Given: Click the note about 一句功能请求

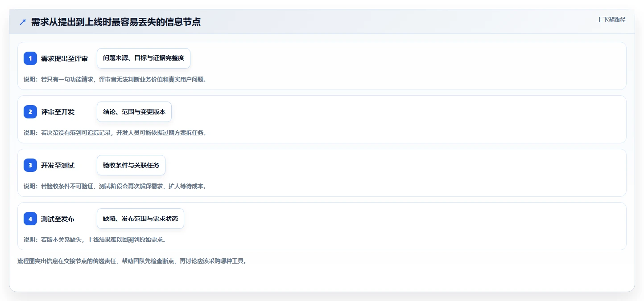Looking at the screenshot, I should tap(115, 79).
